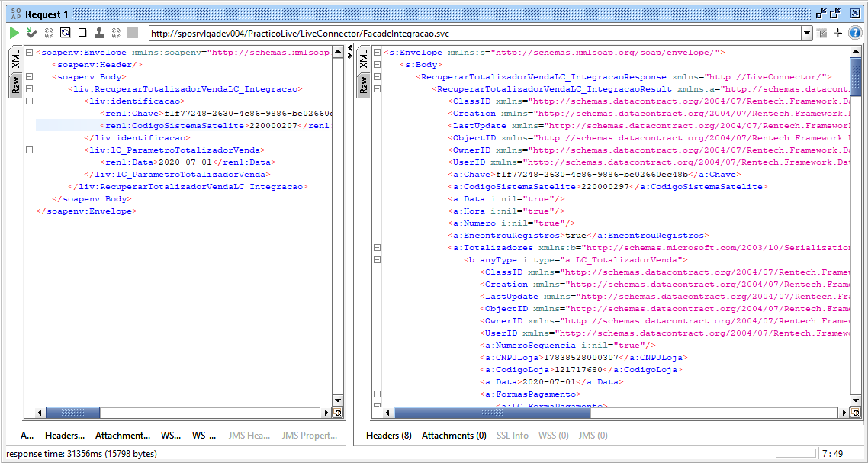Image resolution: width=868 pixels, height=463 pixels.
Task: Collapse the s:Body response node
Action: (x=377, y=65)
